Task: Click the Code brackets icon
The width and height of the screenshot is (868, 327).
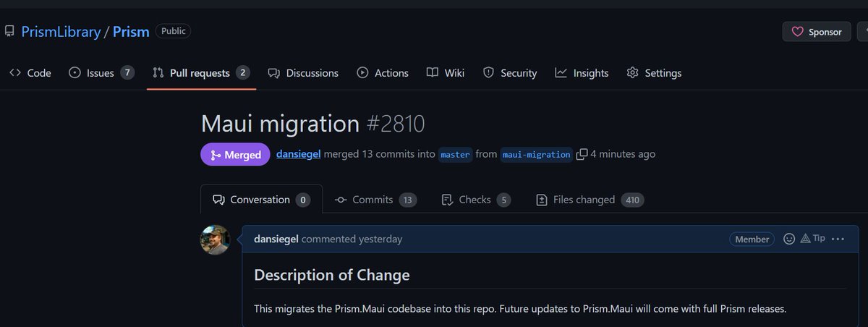Action: 15,73
